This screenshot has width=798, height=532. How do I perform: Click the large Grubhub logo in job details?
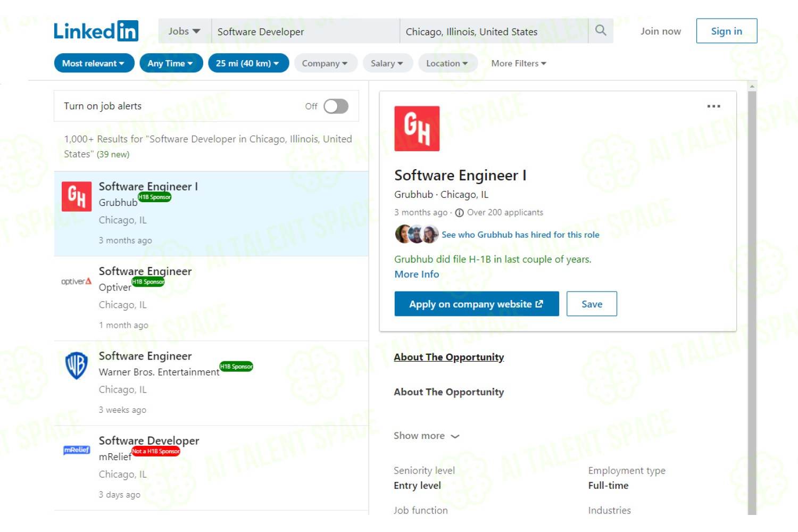tap(417, 129)
